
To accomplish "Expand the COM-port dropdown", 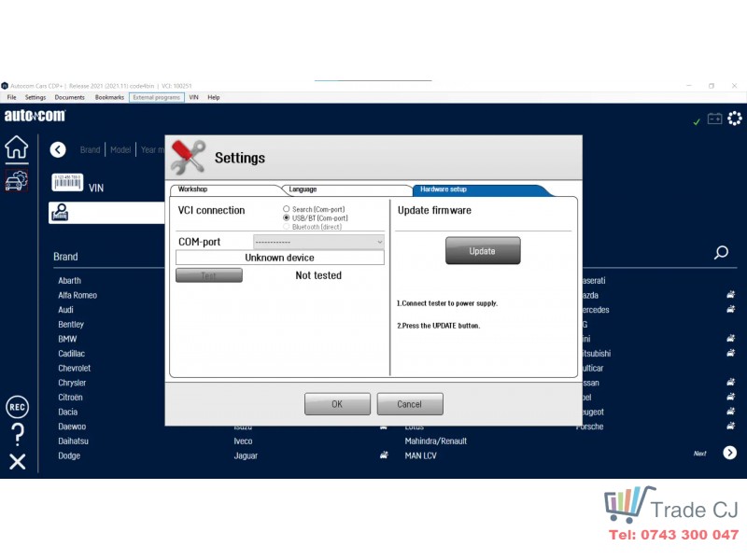I will [x=318, y=242].
